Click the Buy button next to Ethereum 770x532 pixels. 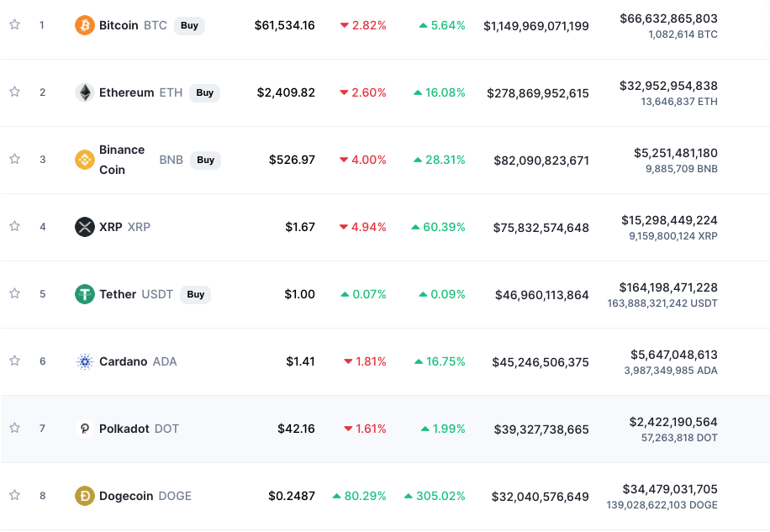pyautogui.click(x=205, y=92)
